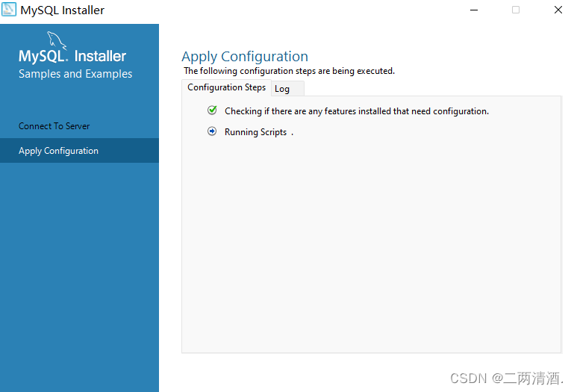Click 'The following configuration steps are being executed' text

pyautogui.click(x=289, y=71)
